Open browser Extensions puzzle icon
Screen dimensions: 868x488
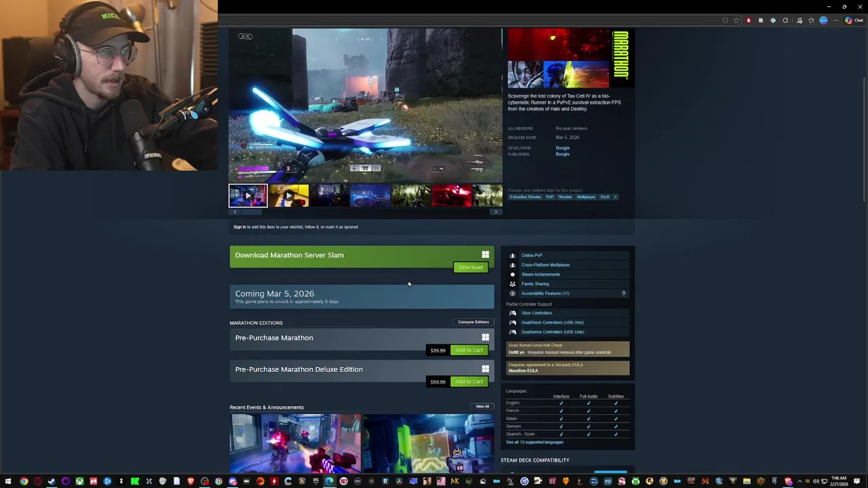tap(785, 20)
